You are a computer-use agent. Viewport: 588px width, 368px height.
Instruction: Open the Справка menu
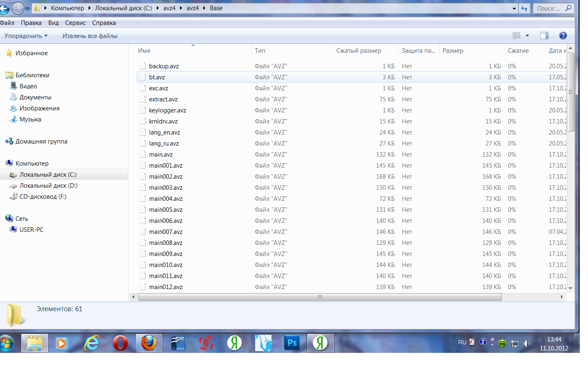tap(104, 23)
